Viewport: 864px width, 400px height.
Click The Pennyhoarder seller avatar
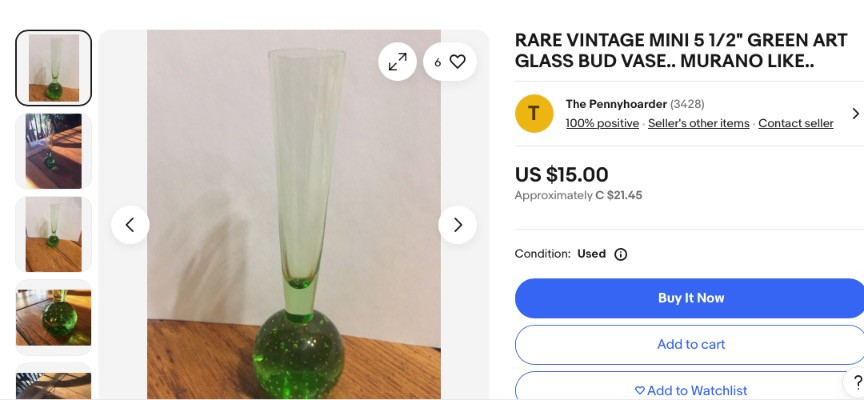[534, 113]
